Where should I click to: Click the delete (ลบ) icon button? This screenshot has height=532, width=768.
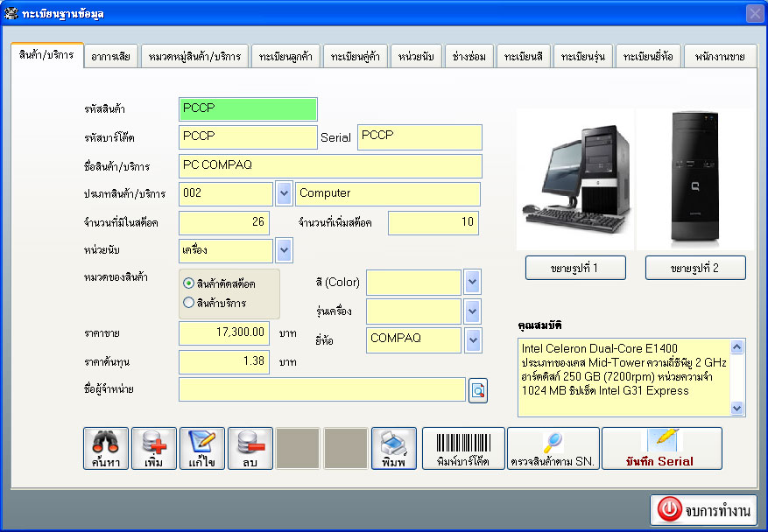pyautogui.click(x=250, y=449)
